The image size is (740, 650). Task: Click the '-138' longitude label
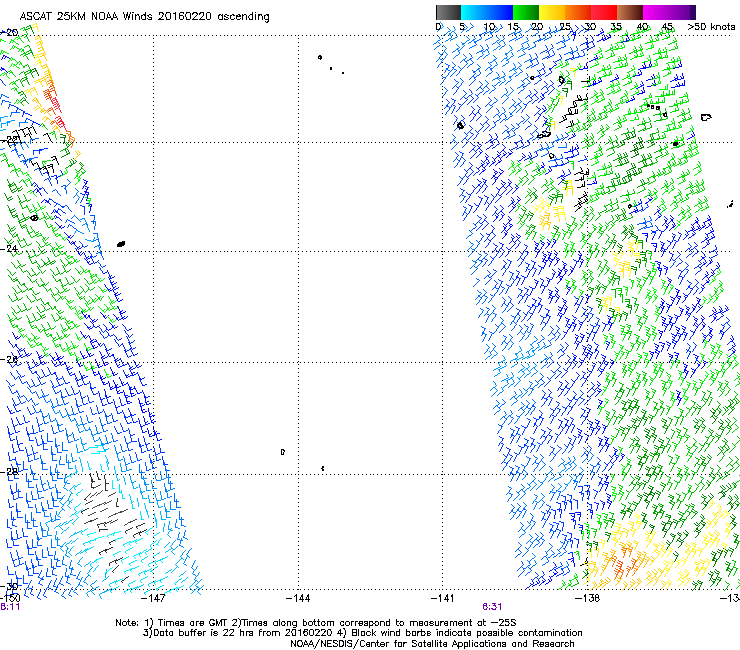click(587, 599)
